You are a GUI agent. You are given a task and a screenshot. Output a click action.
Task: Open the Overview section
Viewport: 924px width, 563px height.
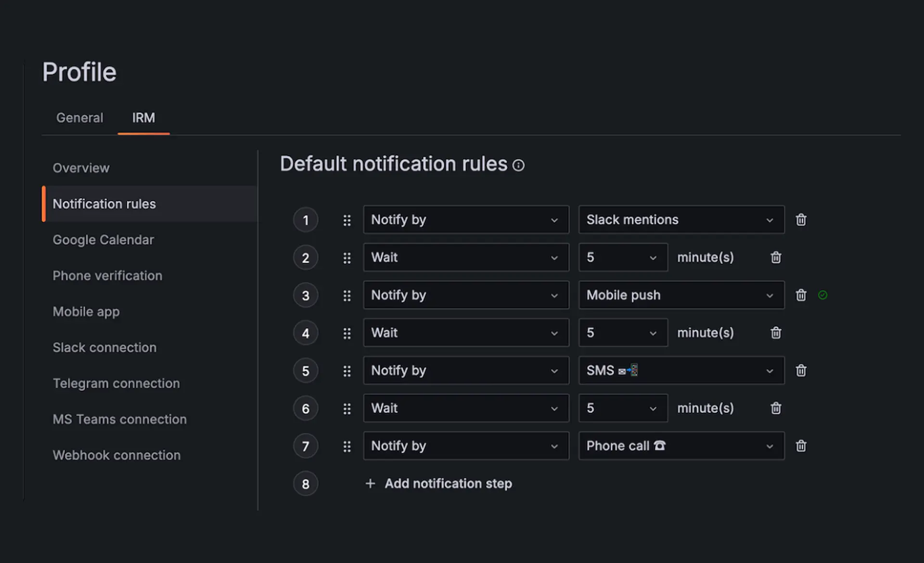tap(81, 168)
